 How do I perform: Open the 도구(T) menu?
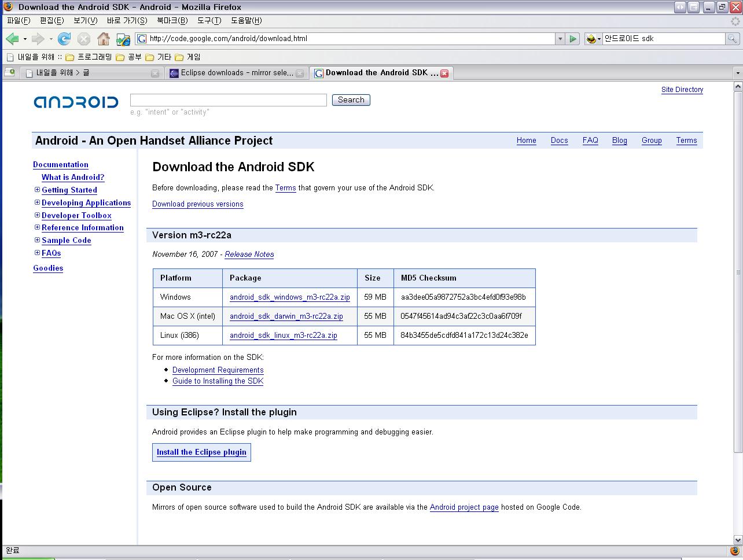click(209, 21)
